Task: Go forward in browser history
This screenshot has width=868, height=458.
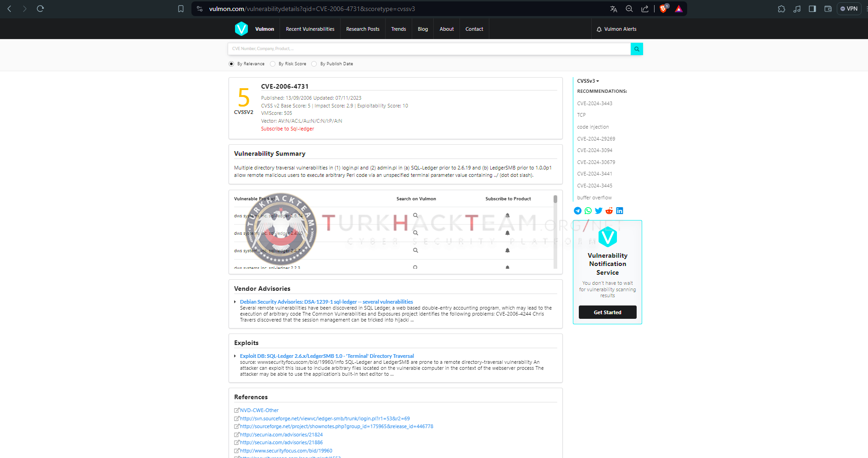Action: pos(25,9)
